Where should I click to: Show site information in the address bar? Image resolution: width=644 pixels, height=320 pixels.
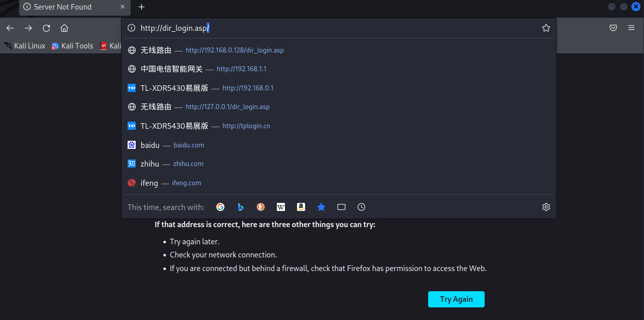(132, 28)
